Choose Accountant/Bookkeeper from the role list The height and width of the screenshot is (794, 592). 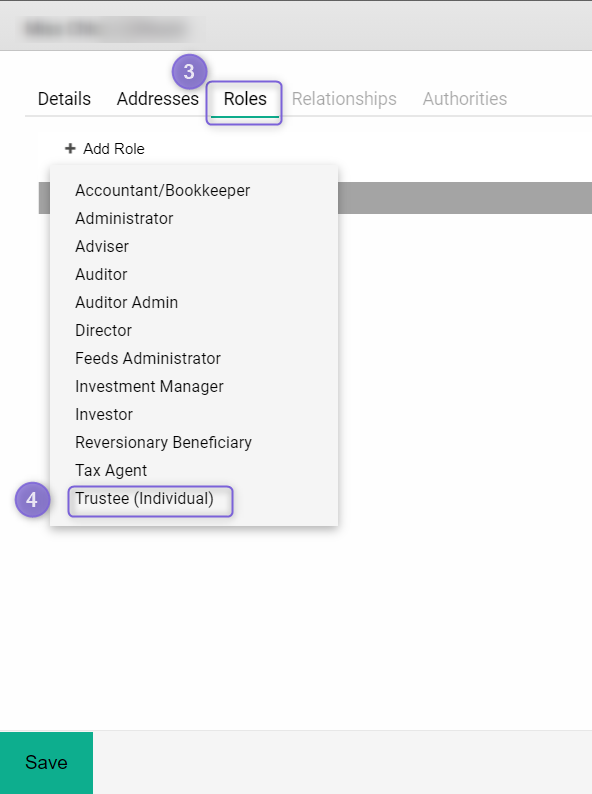pos(163,190)
